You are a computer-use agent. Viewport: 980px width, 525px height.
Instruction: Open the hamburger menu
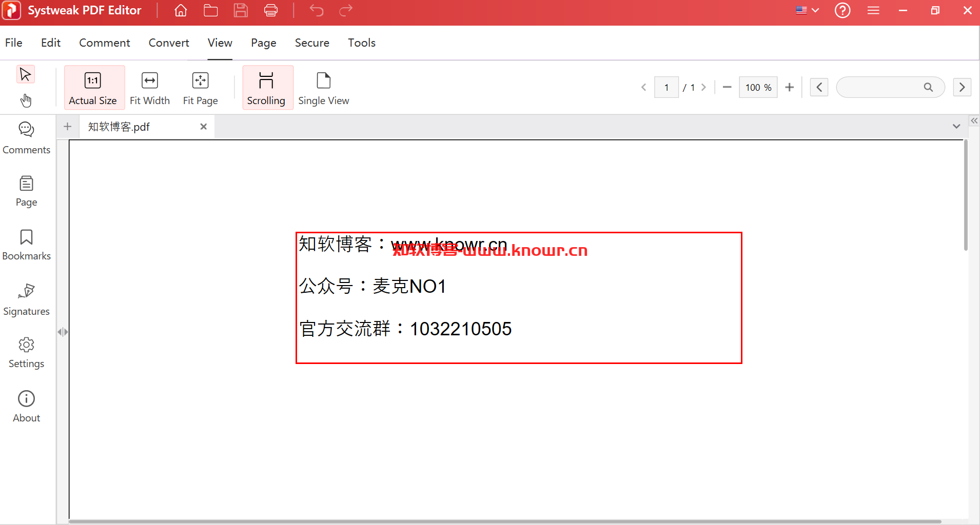click(x=873, y=10)
